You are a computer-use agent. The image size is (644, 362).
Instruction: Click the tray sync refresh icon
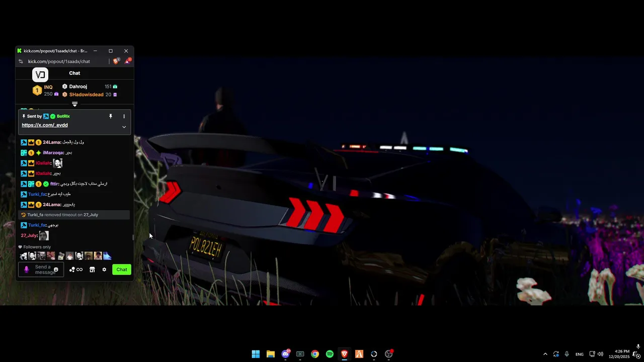556,354
